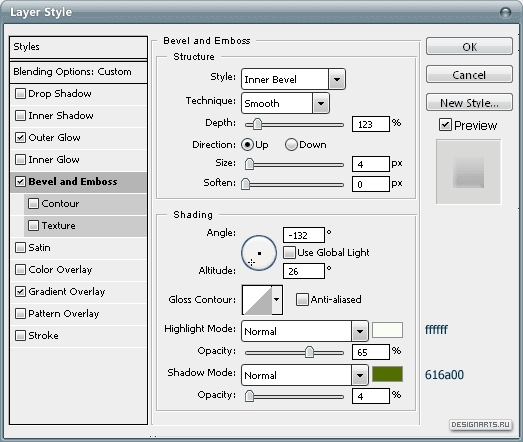Uncheck the Outer Glow checkbox

(x=20, y=137)
